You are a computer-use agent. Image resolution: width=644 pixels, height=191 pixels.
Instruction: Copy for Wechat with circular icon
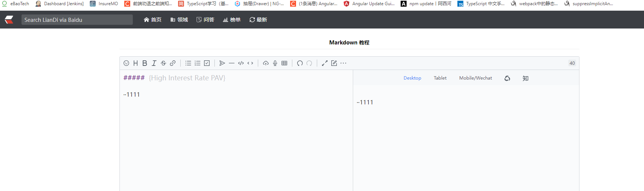(507, 78)
